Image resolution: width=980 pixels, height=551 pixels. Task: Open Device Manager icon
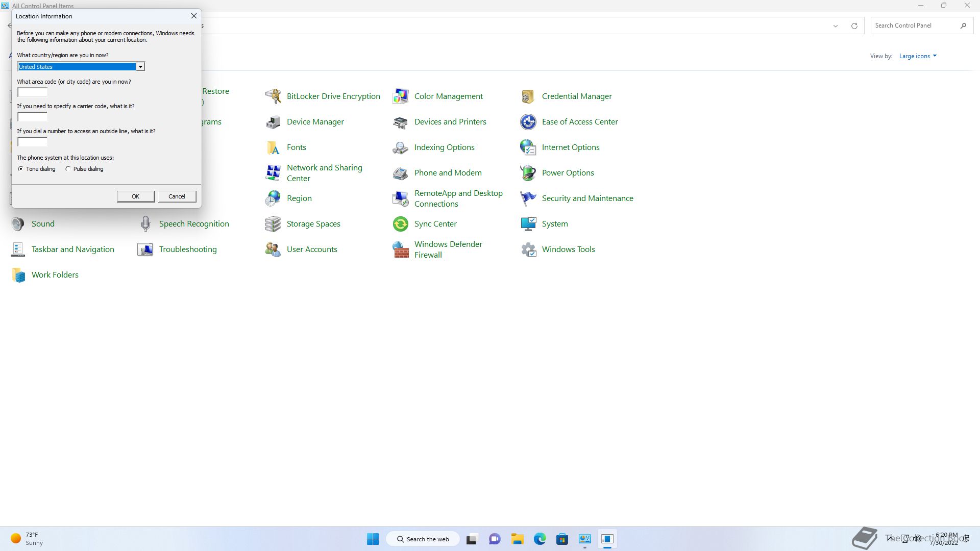[273, 121]
